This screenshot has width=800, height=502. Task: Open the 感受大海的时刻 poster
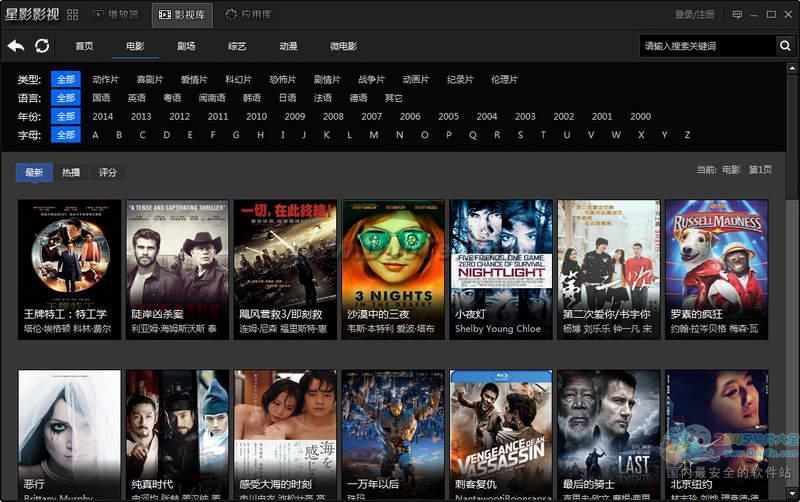point(285,435)
